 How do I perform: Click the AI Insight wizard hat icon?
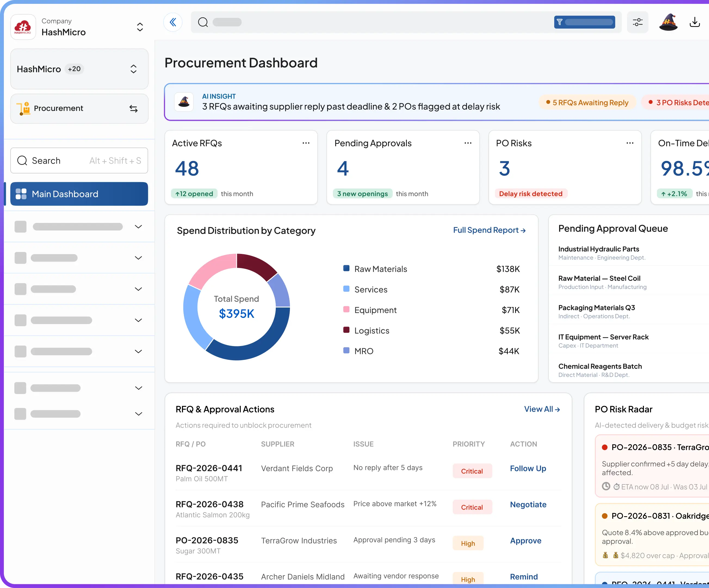tap(184, 102)
